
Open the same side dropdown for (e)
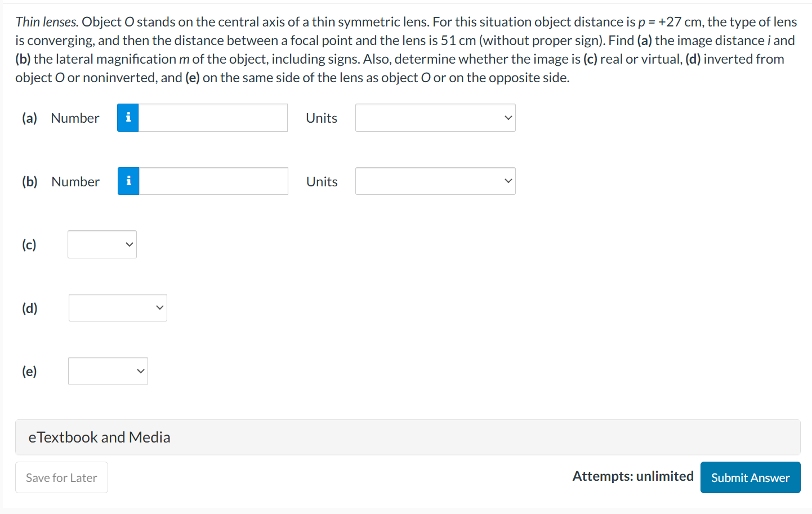click(x=108, y=370)
